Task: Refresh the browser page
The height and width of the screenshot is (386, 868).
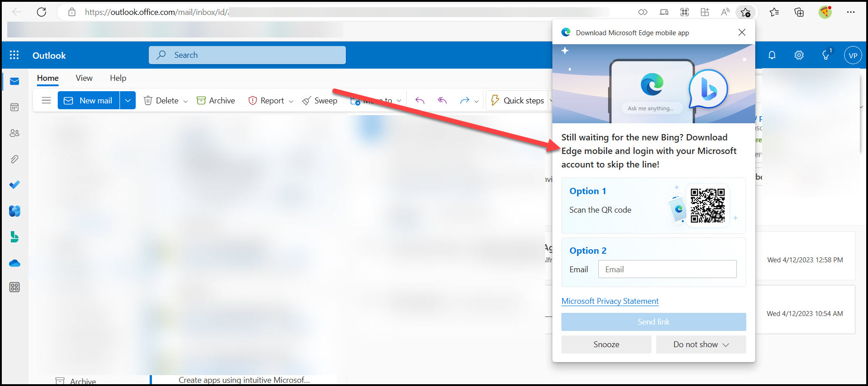Action: pyautogui.click(x=41, y=12)
